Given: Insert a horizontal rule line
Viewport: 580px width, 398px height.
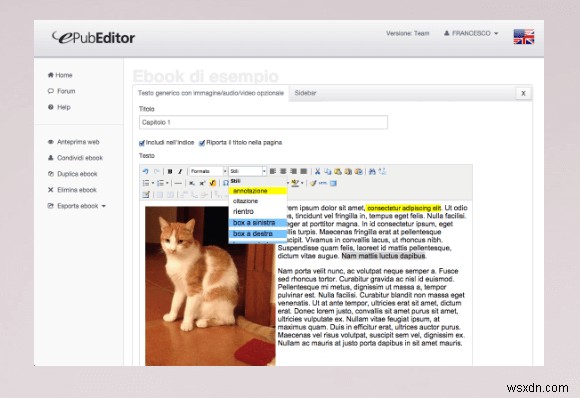Looking at the screenshot, I should pyautogui.click(x=178, y=183).
